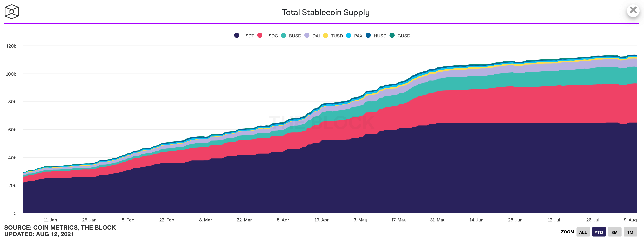
Task: Click the 14. Jun x-axis label
Action: [476, 220]
